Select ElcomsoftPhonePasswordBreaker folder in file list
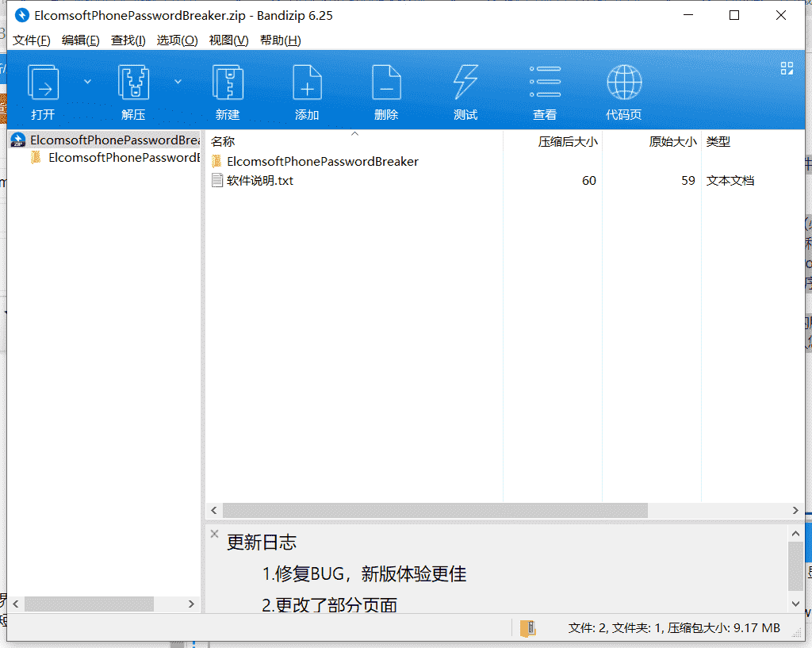 pos(322,162)
